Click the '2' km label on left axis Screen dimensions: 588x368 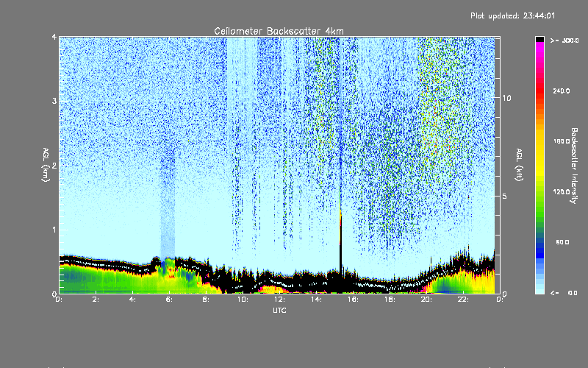[54, 165]
